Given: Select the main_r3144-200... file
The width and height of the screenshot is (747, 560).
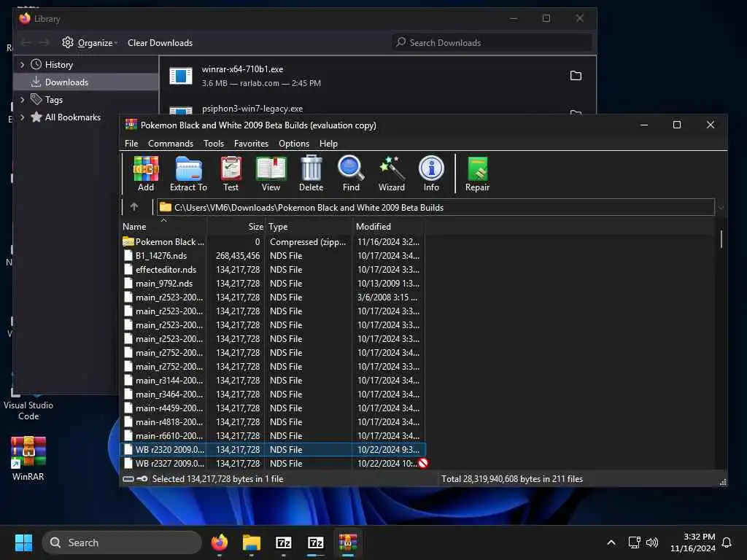Looking at the screenshot, I should click(x=273, y=381).
